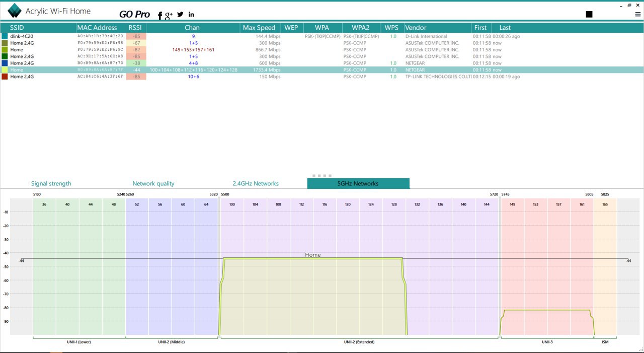644x353 pixels.
Task: Sort by the Max Speed column header
Action: pyautogui.click(x=259, y=28)
